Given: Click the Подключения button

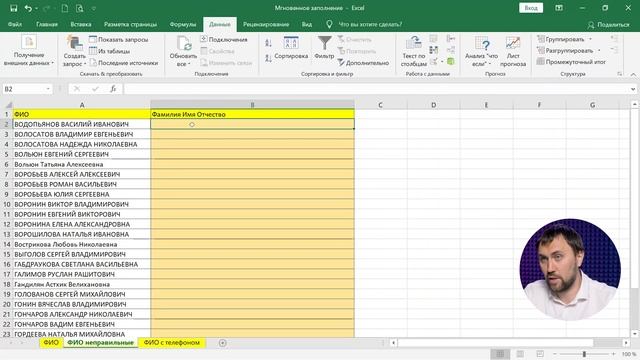Looking at the screenshot, I should pyautogui.click(x=224, y=40).
